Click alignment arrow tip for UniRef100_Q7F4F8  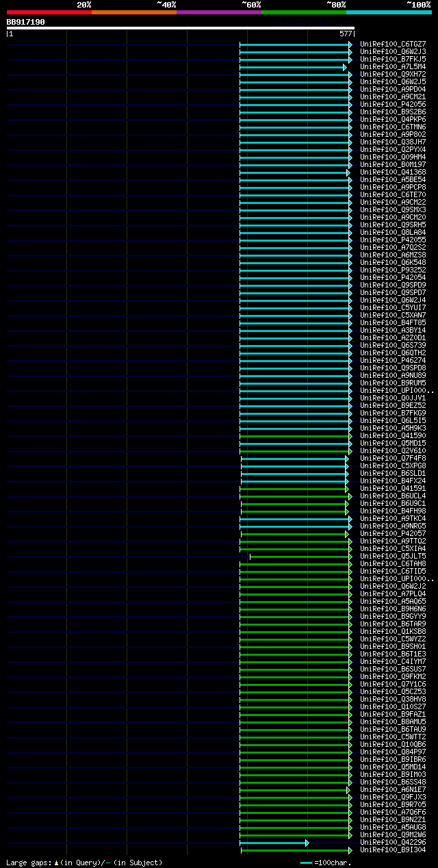click(x=347, y=459)
